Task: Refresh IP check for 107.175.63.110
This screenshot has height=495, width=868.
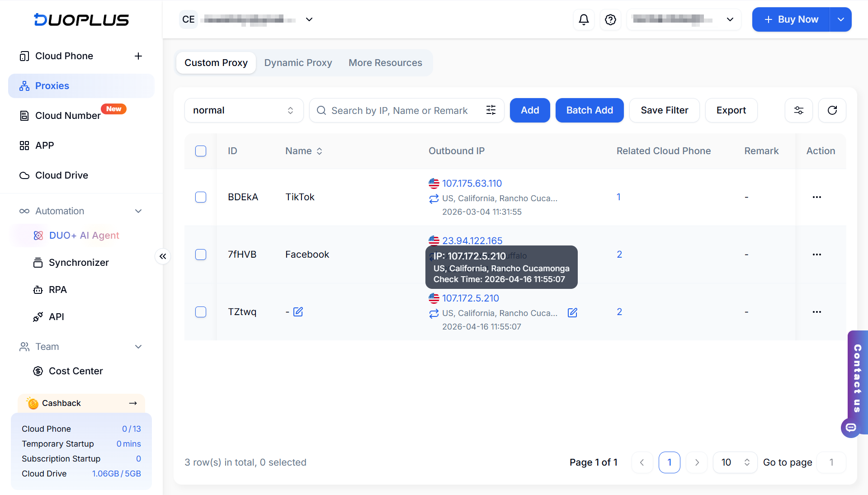Action: coord(434,198)
